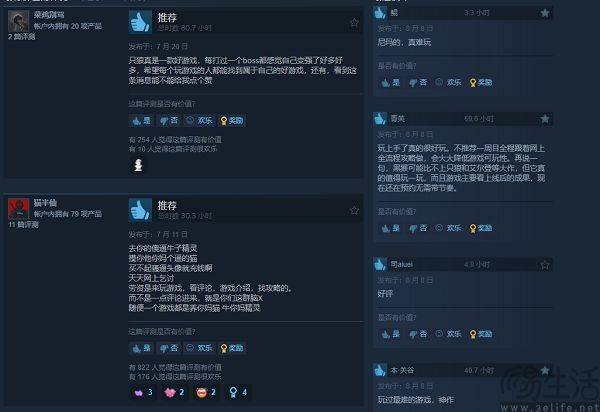Click 否 (No) on 菜鸡阿鸡's review
The image size is (600, 412).
169,121
